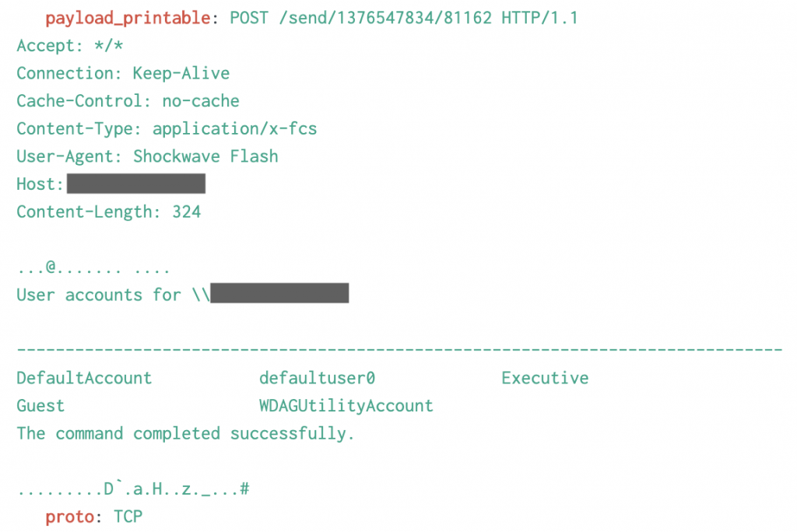
Task: Click the dashed separator line
Action: [399, 349]
